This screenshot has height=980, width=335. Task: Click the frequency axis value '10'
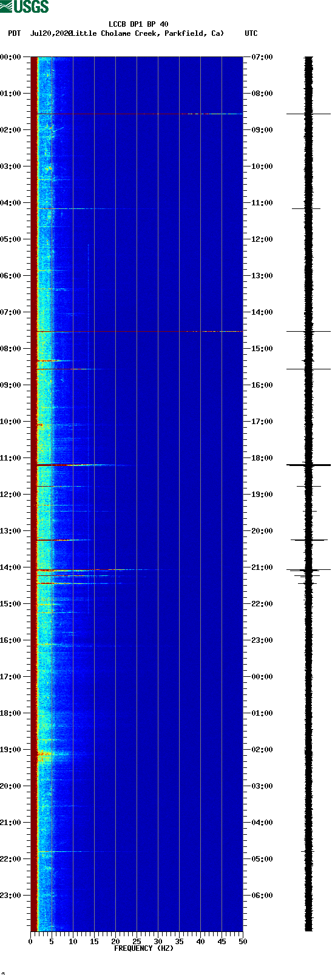[73, 942]
